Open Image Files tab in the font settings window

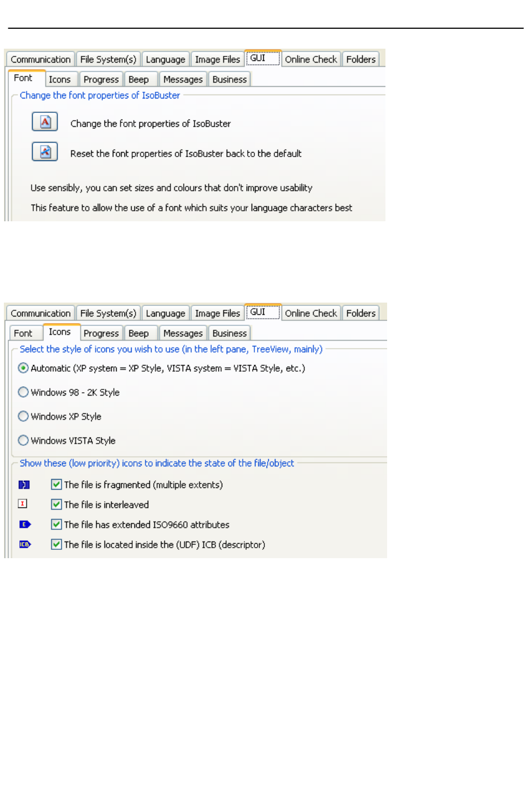217,59
